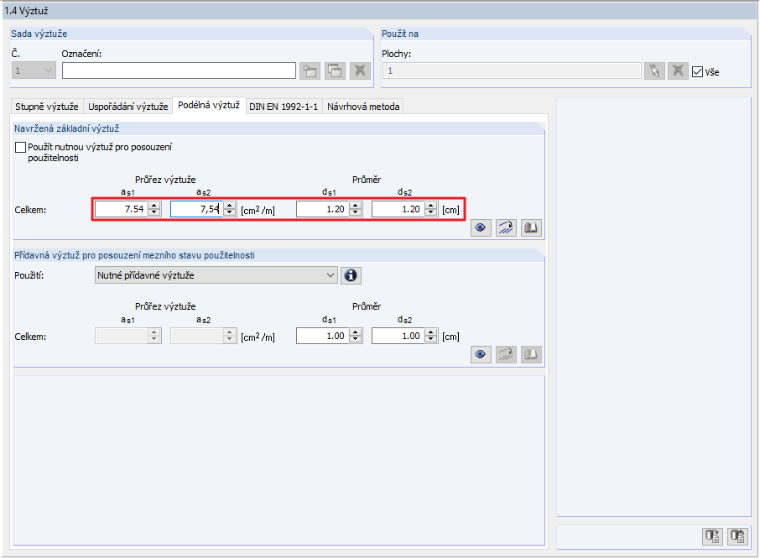This screenshot has height=559, width=760.
Task: Click the eye icon in additional reinforcement section
Action: tap(480, 354)
